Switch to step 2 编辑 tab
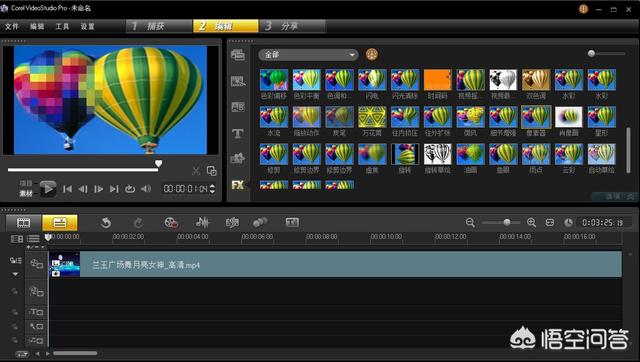Screen dimensions: 640x362 click(226, 26)
